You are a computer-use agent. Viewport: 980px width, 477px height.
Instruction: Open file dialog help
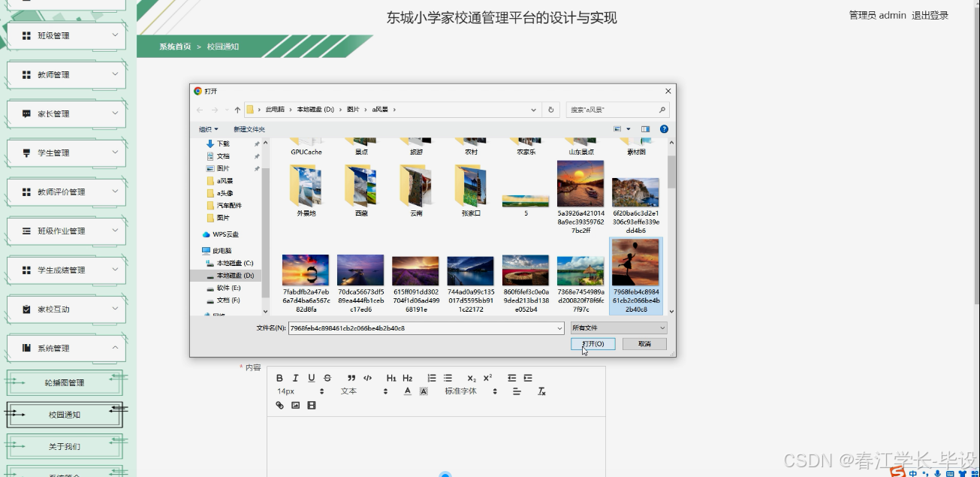tap(664, 129)
